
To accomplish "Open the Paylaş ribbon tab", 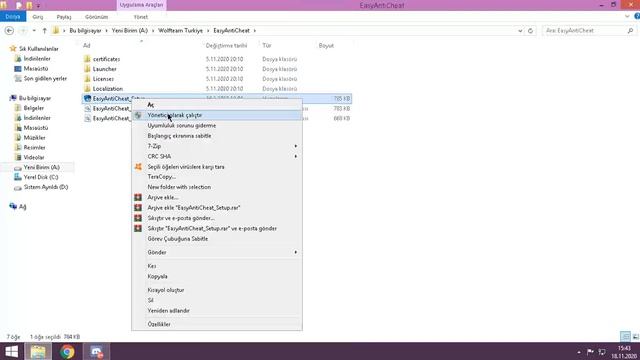I will (x=64, y=17).
